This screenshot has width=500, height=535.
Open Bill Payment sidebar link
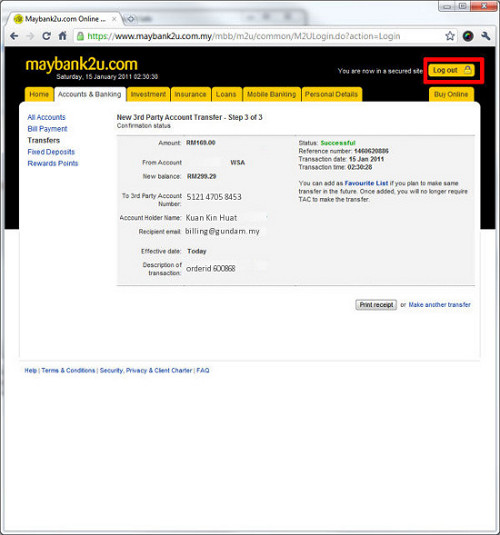[47, 129]
